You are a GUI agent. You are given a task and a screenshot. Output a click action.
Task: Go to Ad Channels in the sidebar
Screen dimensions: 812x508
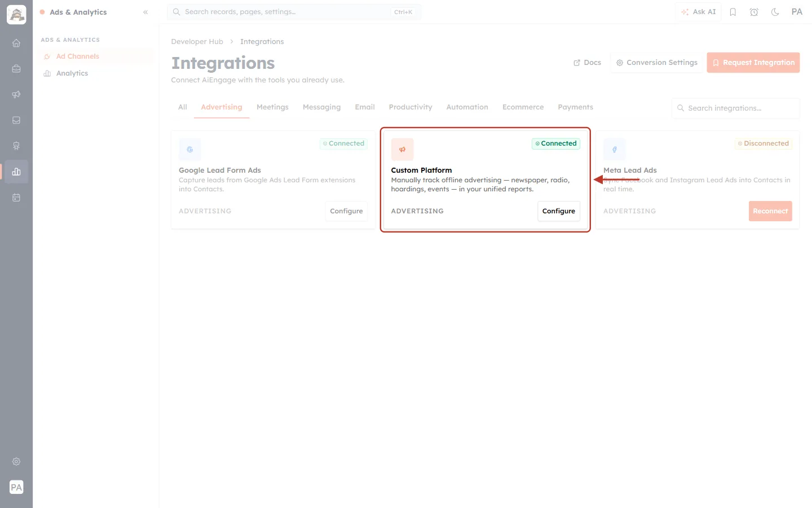[x=96, y=56]
